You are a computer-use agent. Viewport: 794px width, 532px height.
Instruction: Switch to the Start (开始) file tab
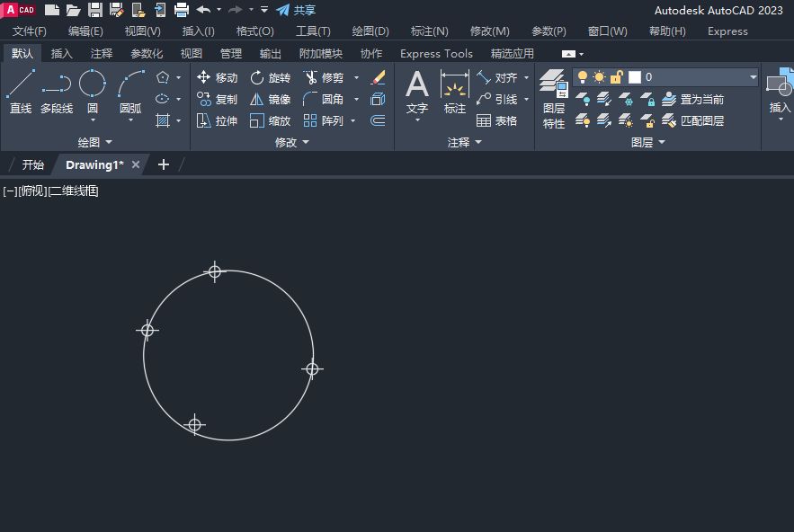pos(33,164)
